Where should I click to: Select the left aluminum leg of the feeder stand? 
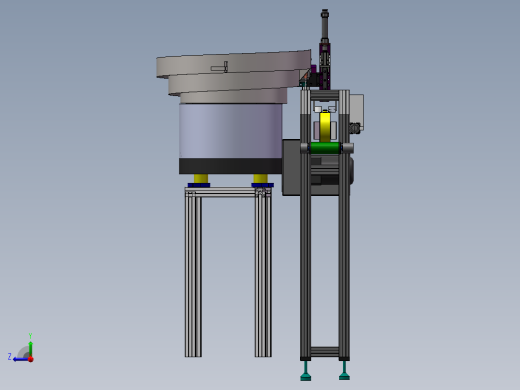193,277
